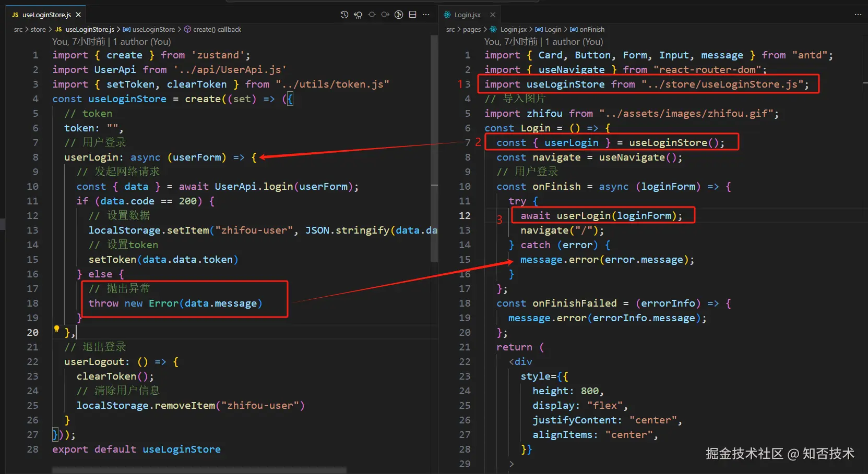Close the Login.jsx tab
The height and width of the screenshot is (474, 868).
coord(493,15)
